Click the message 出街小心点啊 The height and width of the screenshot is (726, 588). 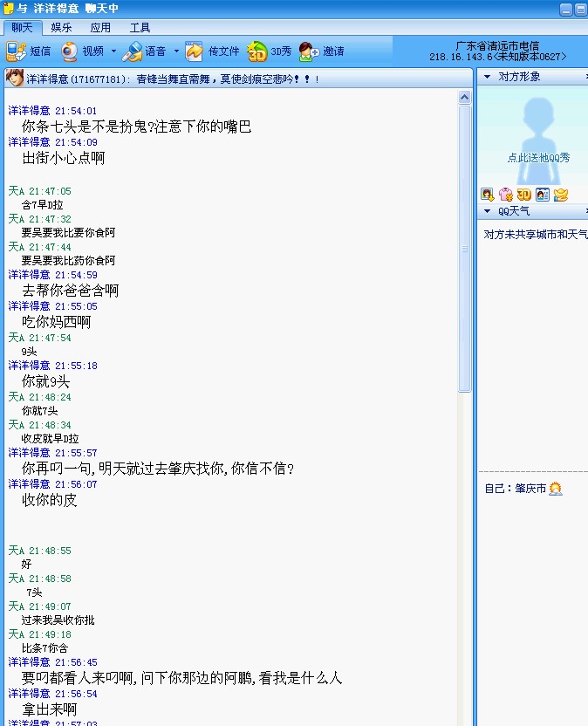point(64,158)
